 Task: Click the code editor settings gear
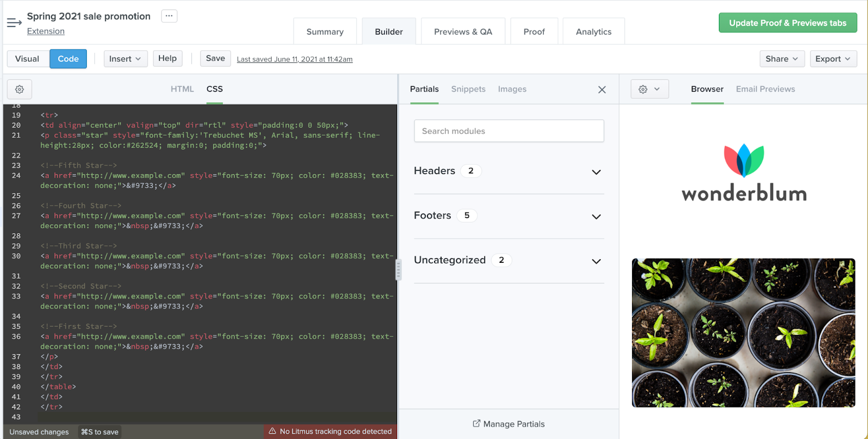[20, 89]
